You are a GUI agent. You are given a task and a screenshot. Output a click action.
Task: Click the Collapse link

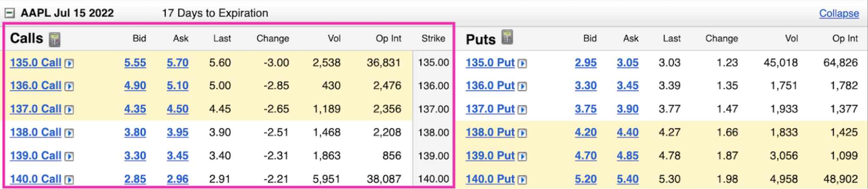(x=838, y=13)
